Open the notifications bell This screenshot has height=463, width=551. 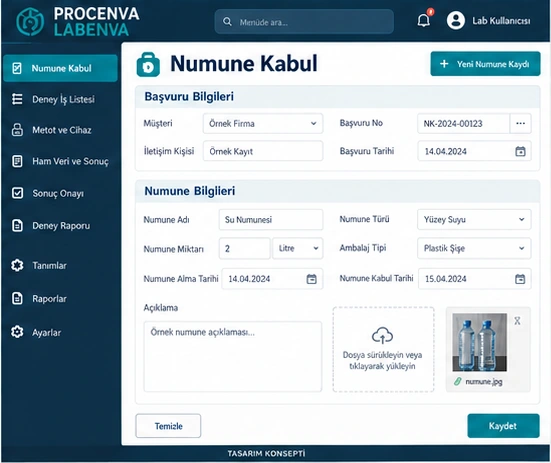click(424, 20)
